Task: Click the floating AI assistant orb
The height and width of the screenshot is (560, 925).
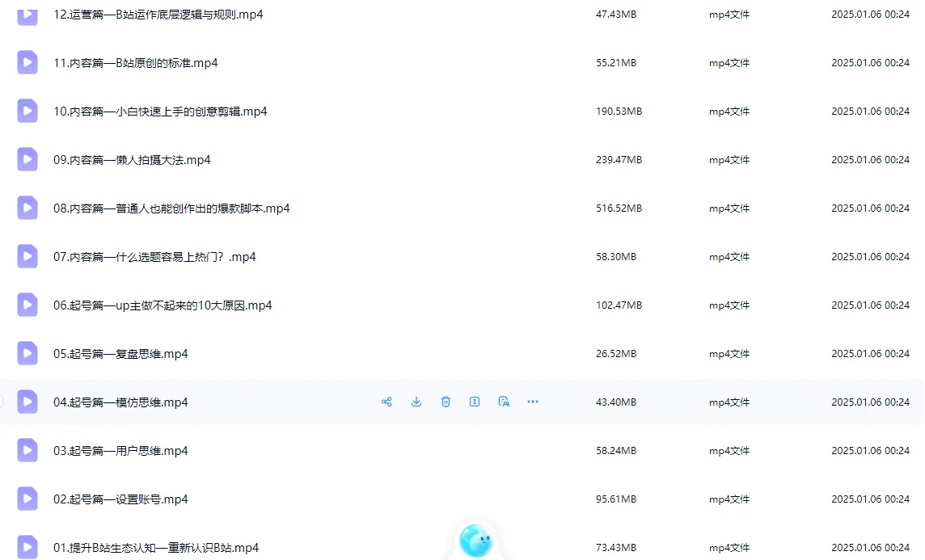Action: pos(477,540)
